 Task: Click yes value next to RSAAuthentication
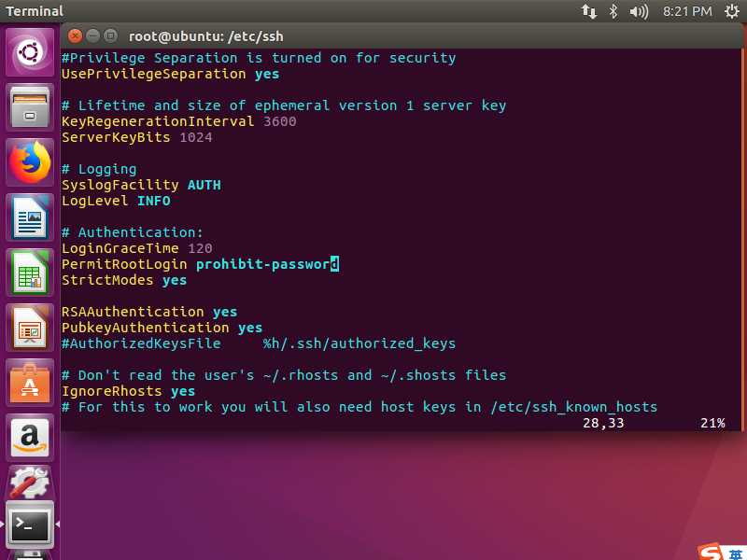(x=225, y=312)
